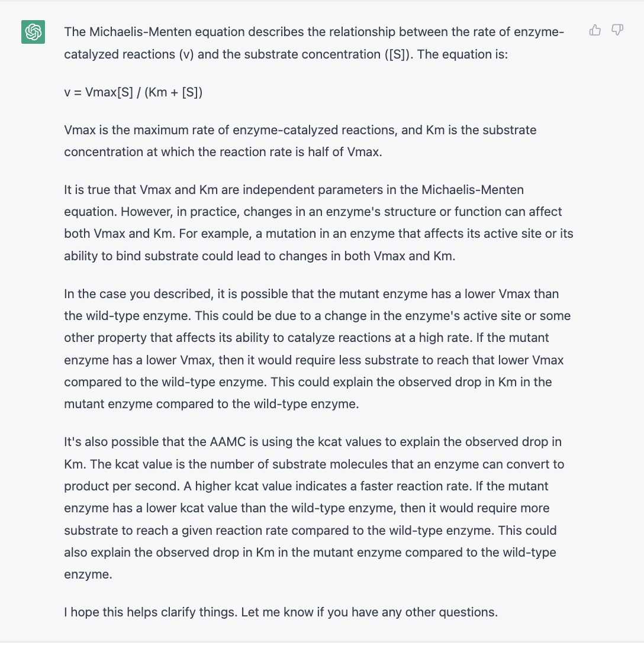Click the thumbs up feedback icon
The image size is (644, 646).
[595, 30]
